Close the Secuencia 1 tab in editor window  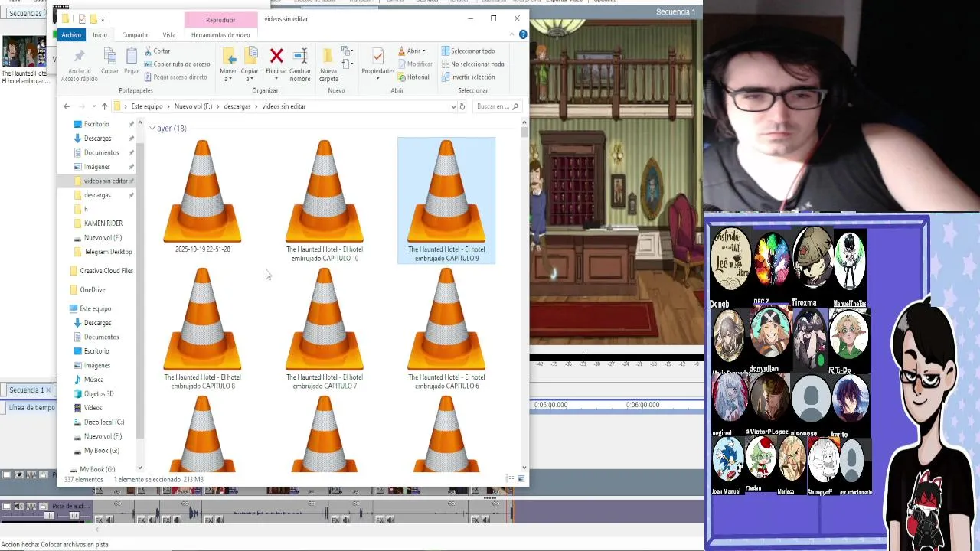coord(47,390)
